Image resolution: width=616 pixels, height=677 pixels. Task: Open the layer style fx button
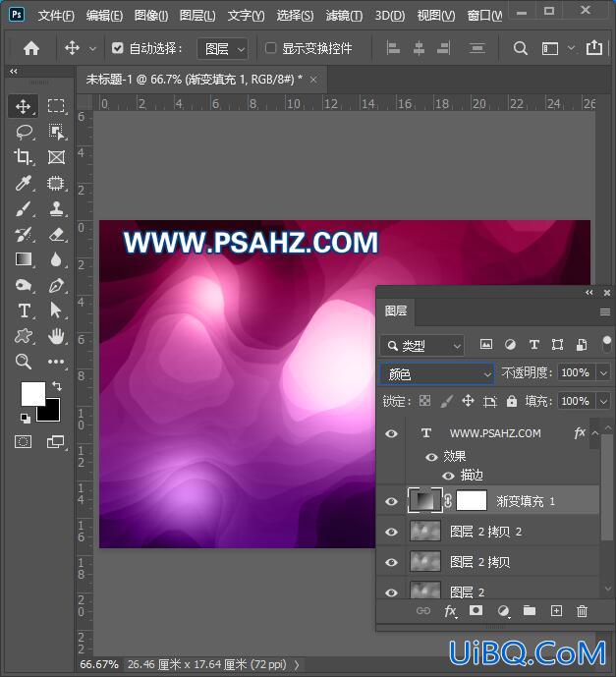tap(450, 611)
